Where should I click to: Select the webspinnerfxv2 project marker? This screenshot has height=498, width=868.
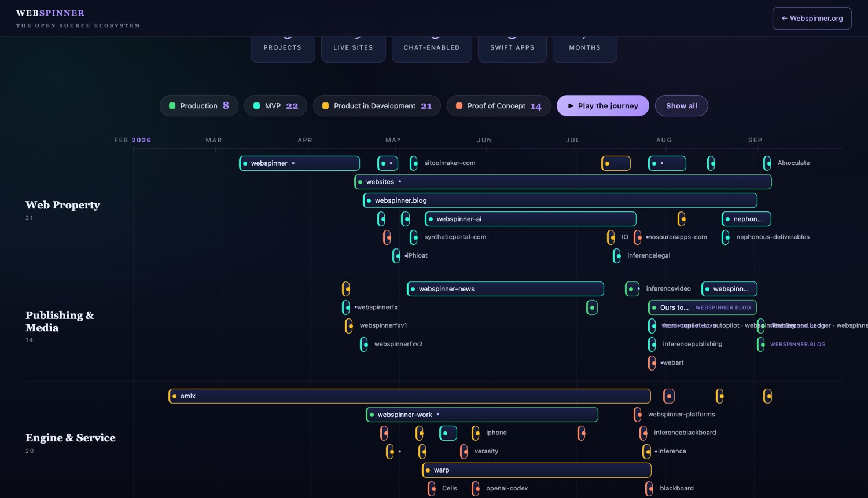(364, 345)
